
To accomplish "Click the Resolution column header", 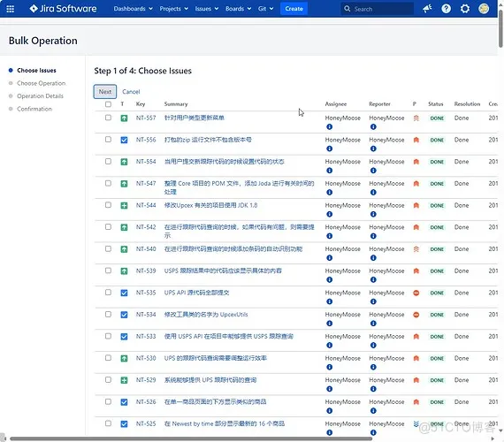I will 467,104.
